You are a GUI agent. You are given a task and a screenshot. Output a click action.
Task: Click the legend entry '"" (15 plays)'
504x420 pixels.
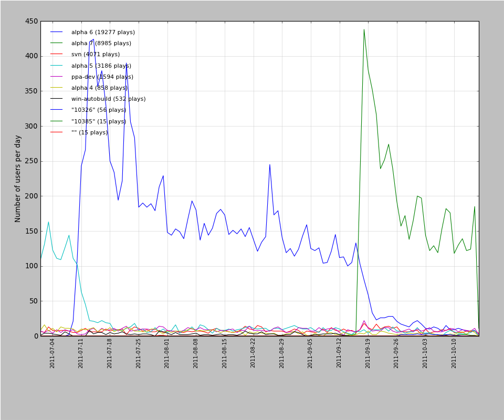tap(89, 132)
